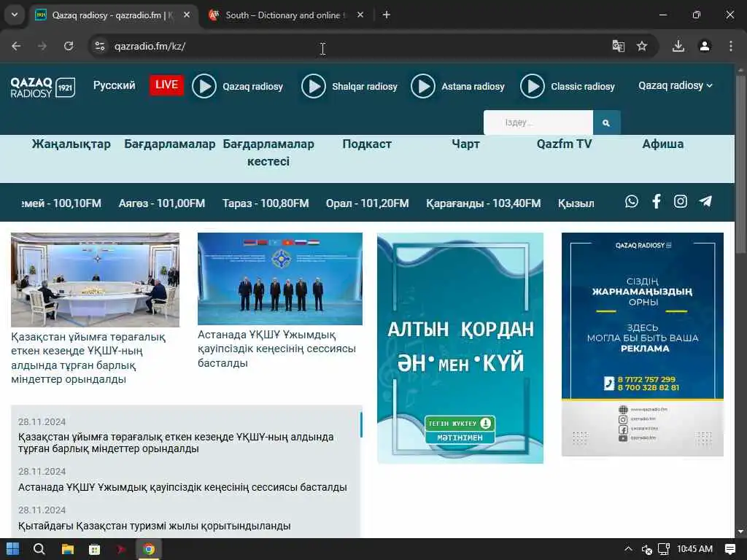Image resolution: width=747 pixels, height=560 pixels.
Task: Play the Qazaq radiosy live stream
Action: tap(204, 86)
